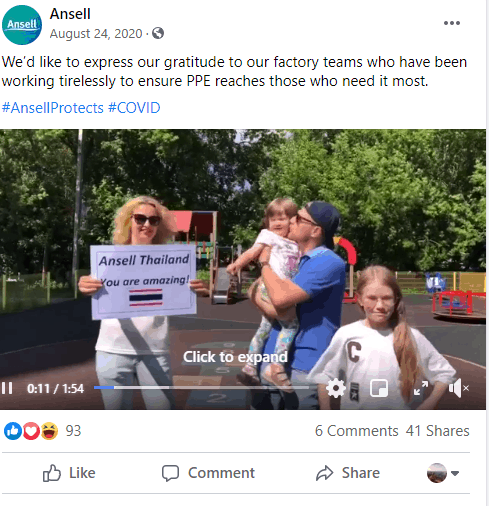Seek along the video progress bar
Screen dimensions: 489x506
[x=202, y=388]
